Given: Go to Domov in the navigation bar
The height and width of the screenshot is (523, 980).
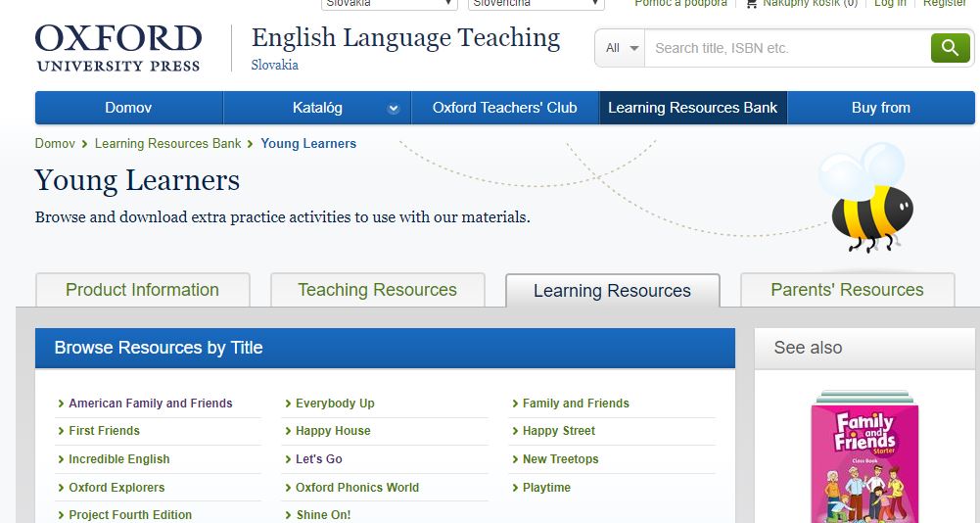Looking at the screenshot, I should tap(129, 108).
